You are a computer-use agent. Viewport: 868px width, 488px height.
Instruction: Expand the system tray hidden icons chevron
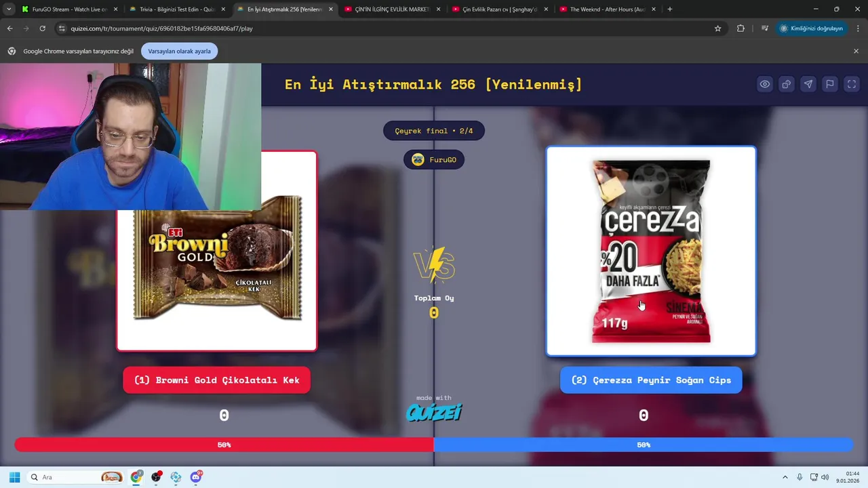785,477
